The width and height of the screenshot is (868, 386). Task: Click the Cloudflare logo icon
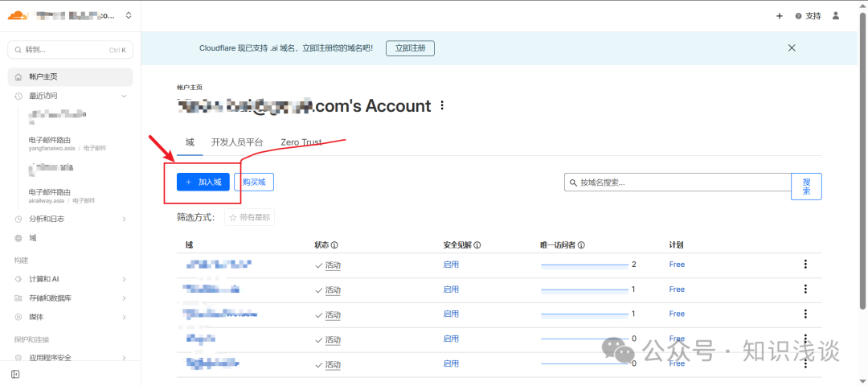point(18,15)
